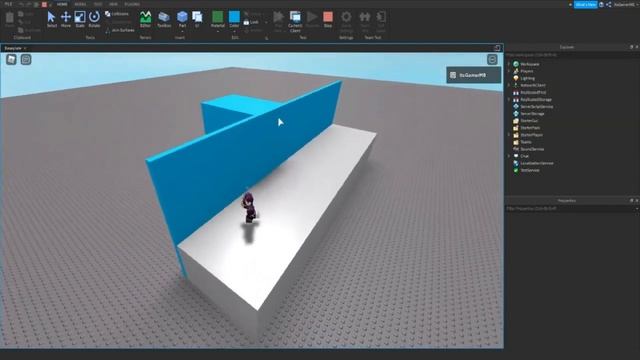
Task: Open the Color dropdown arrow
Action: tap(234, 31)
